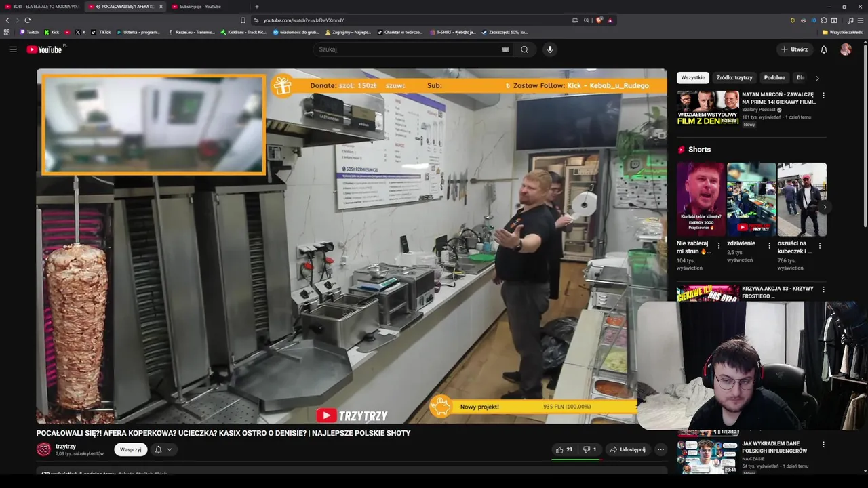
Task: Select the Źródło: trzytrzy chip
Action: pyautogui.click(x=734, y=78)
